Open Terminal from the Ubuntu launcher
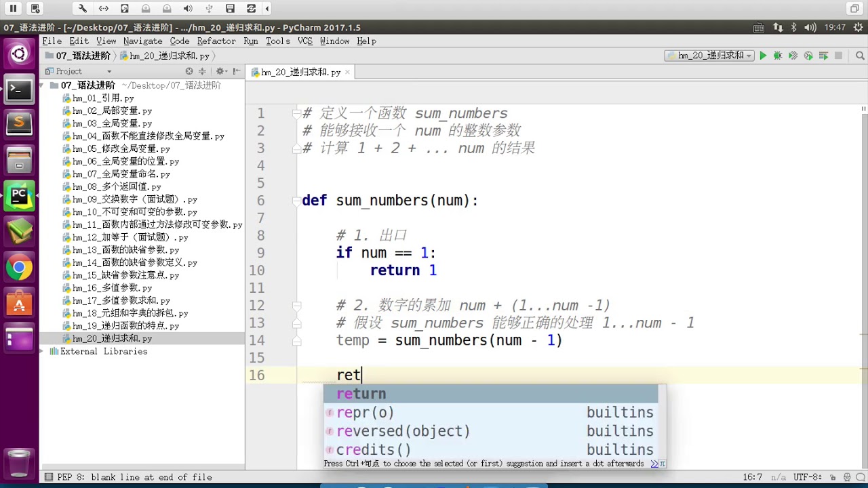The height and width of the screenshot is (488, 868). click(19, 89)
